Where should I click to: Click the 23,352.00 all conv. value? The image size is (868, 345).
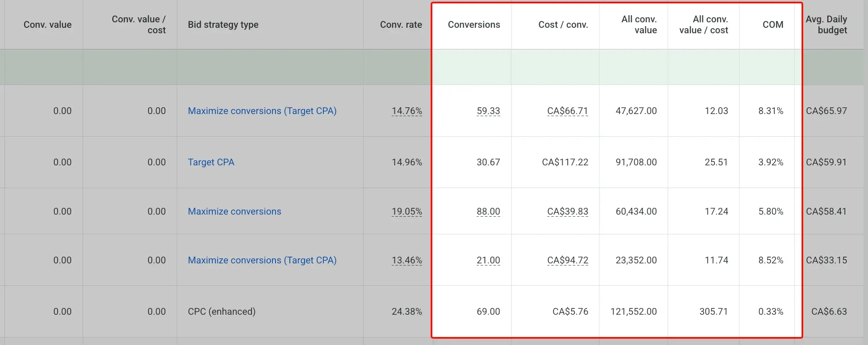636,260
